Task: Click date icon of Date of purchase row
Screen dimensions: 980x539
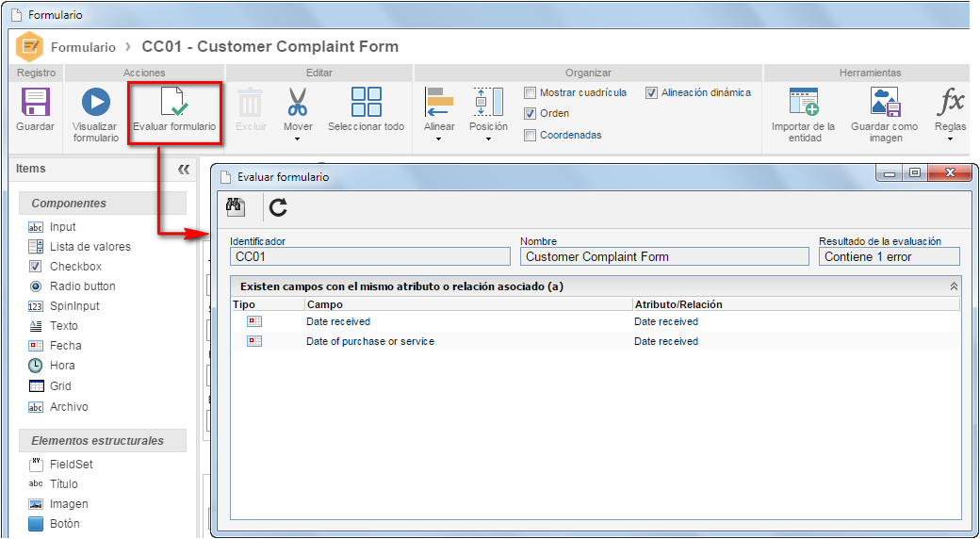Action: (x=254, y=341)
